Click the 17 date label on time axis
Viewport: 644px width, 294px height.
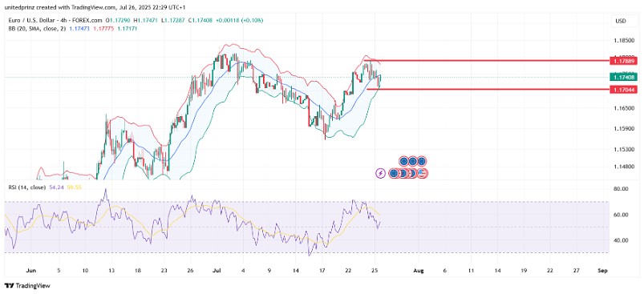[322, 271]
